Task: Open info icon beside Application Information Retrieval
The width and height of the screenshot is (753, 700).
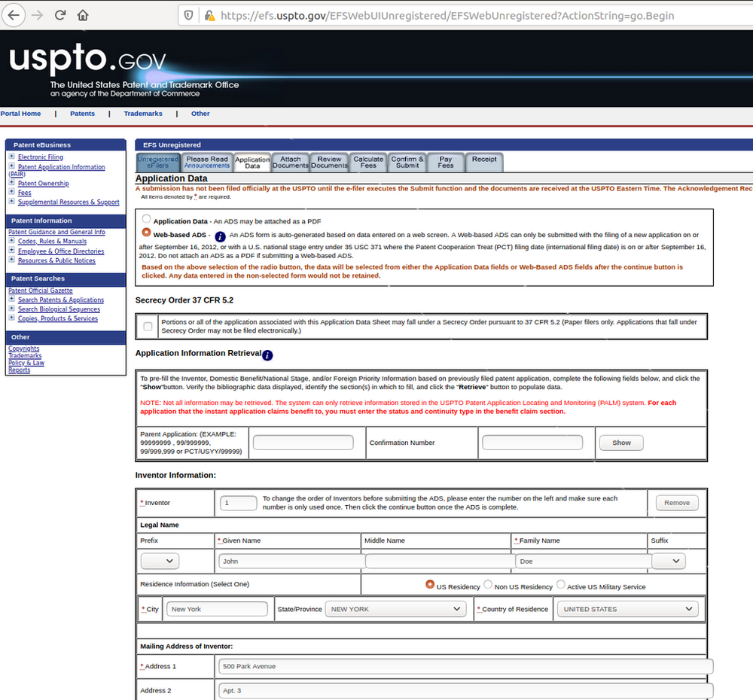Action: tap(267, 355)
